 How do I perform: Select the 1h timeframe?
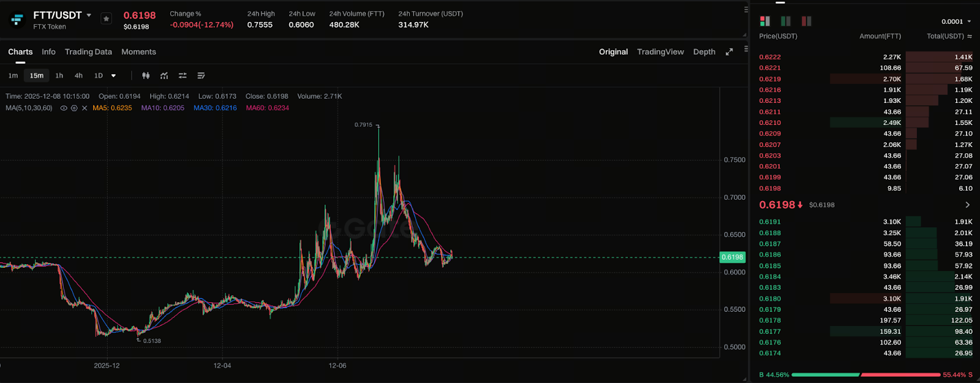(x=59, y=75)
